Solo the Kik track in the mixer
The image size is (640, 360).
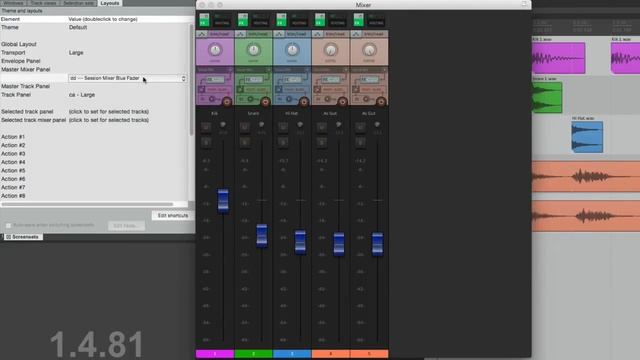[x=206, y=142]
